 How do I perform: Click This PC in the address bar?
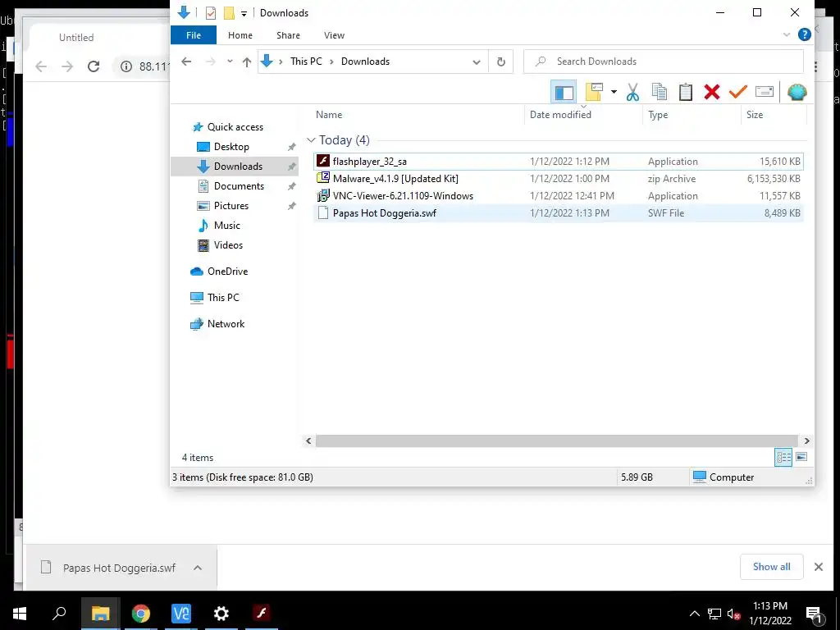[x=307, y=62]
